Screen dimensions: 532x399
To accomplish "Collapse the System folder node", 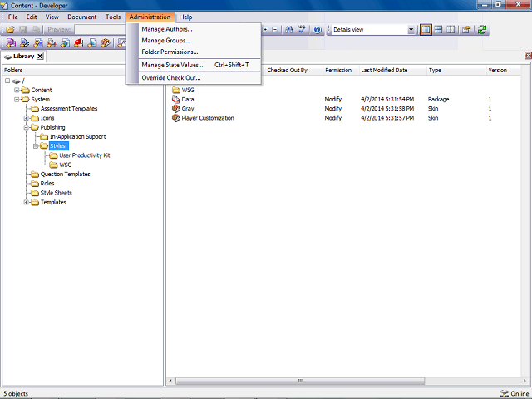I will click(x=17, y=100).
